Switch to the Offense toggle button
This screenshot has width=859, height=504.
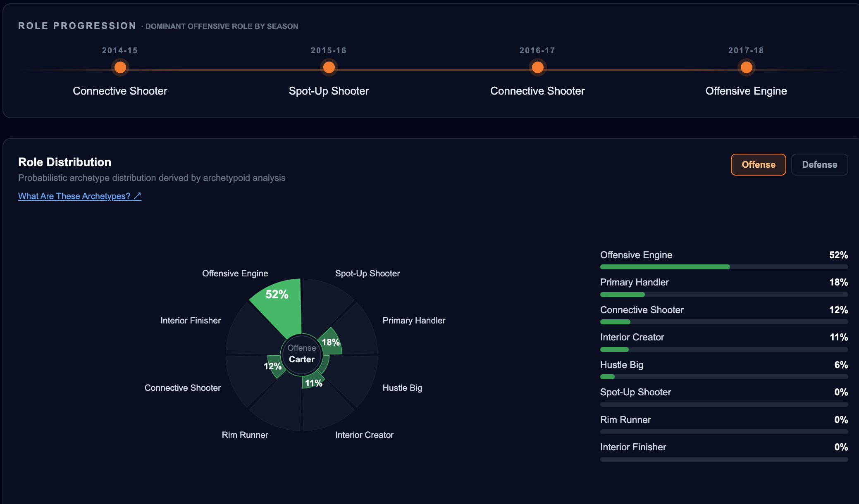[x=759, y=164]
